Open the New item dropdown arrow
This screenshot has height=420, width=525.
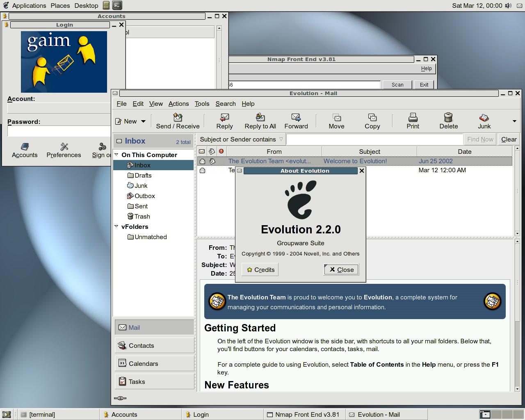coord(143,121)
